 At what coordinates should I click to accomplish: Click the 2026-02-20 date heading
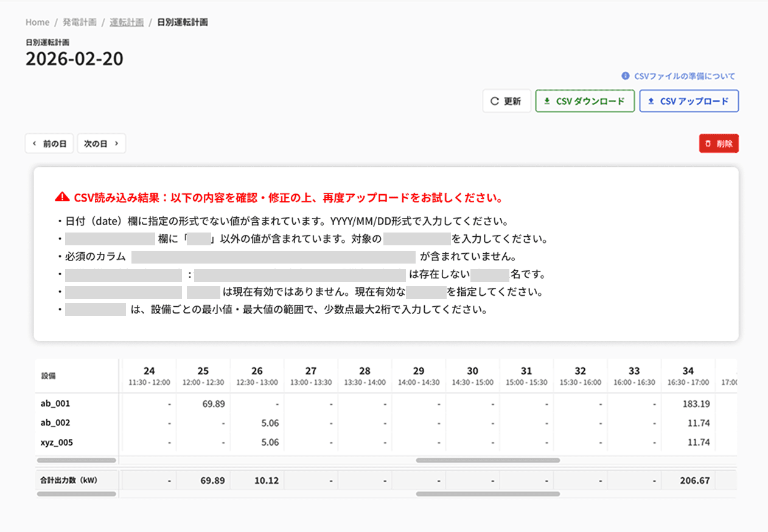[x=74, y=58]
